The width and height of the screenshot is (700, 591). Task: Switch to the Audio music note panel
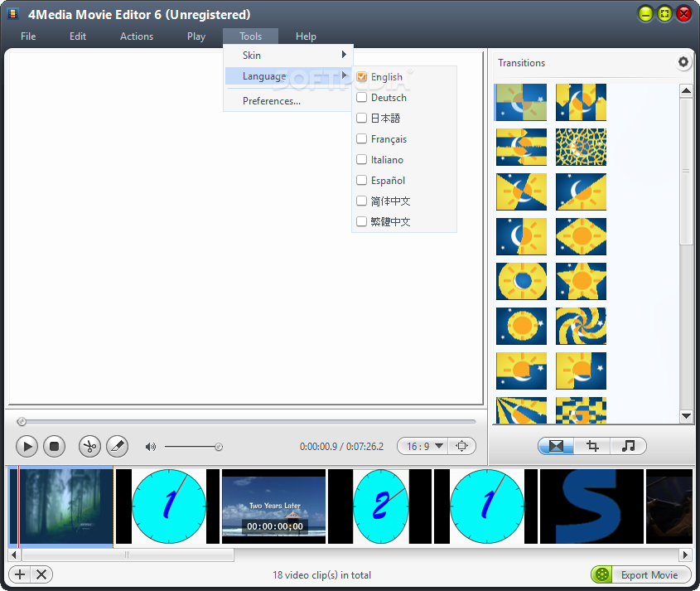[628, 446]
